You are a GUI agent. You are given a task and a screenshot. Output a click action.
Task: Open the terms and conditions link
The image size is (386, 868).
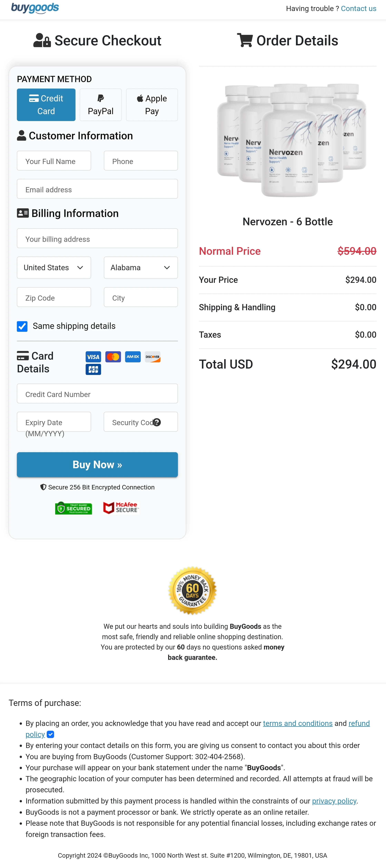297,723
